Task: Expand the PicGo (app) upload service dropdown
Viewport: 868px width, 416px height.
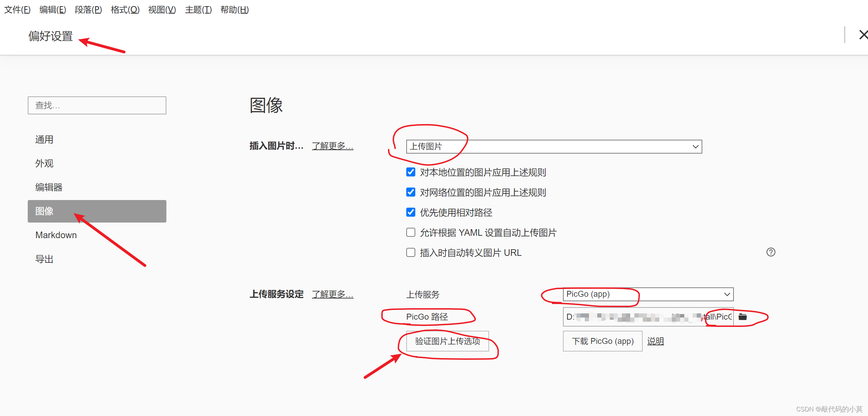Action: pyautogui.click(x=648, y=294)
